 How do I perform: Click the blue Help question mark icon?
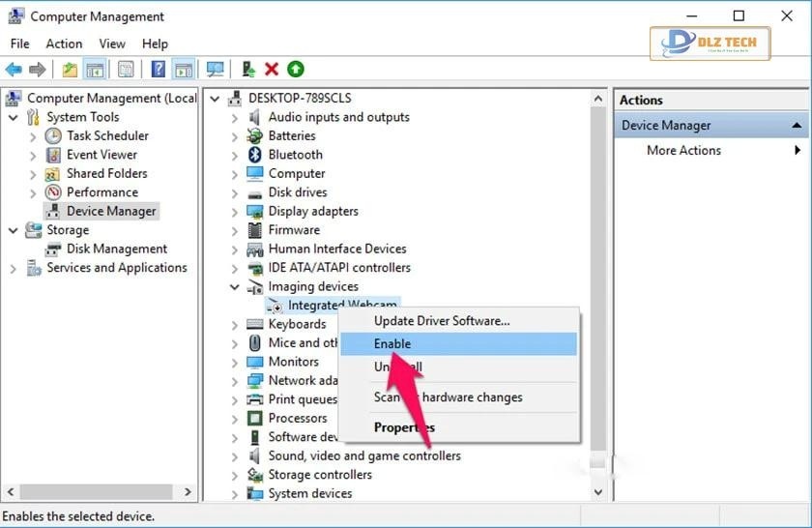click(x=158, y=70)
